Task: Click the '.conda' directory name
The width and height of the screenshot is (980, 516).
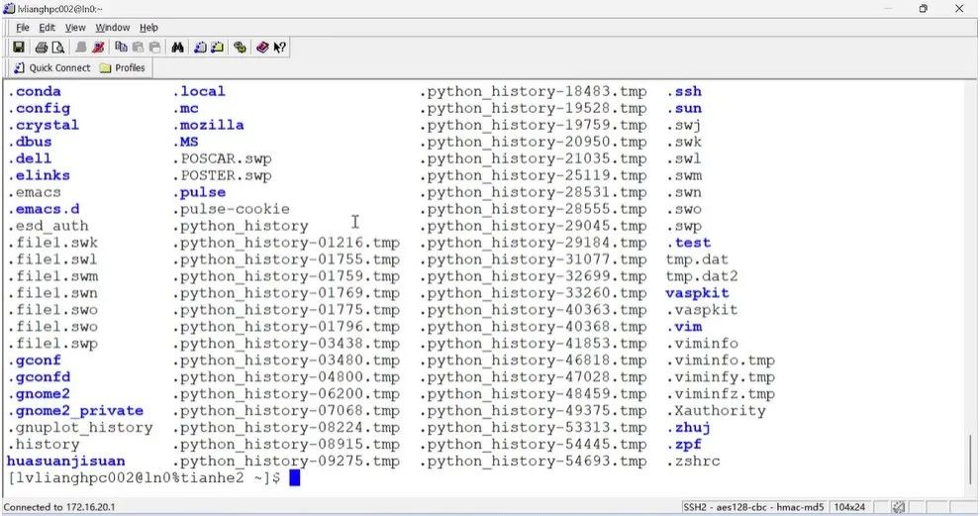Action: coord(35,91)
